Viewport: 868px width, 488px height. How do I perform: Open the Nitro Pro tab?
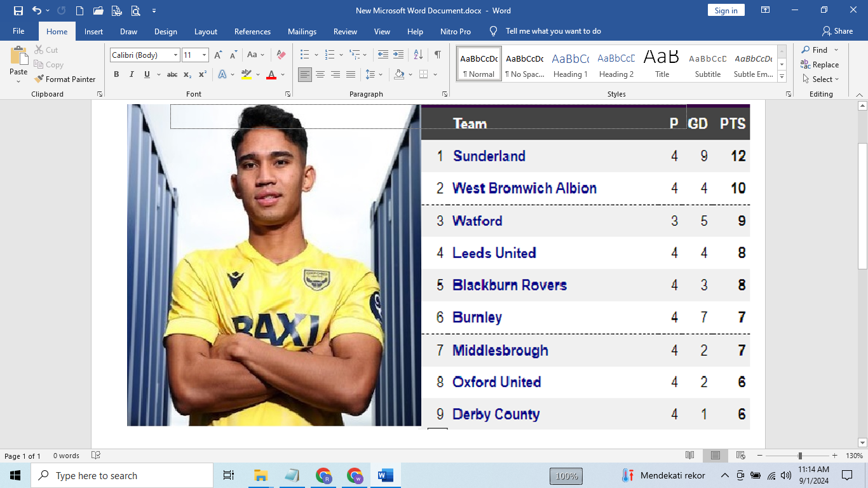[456, 31]
